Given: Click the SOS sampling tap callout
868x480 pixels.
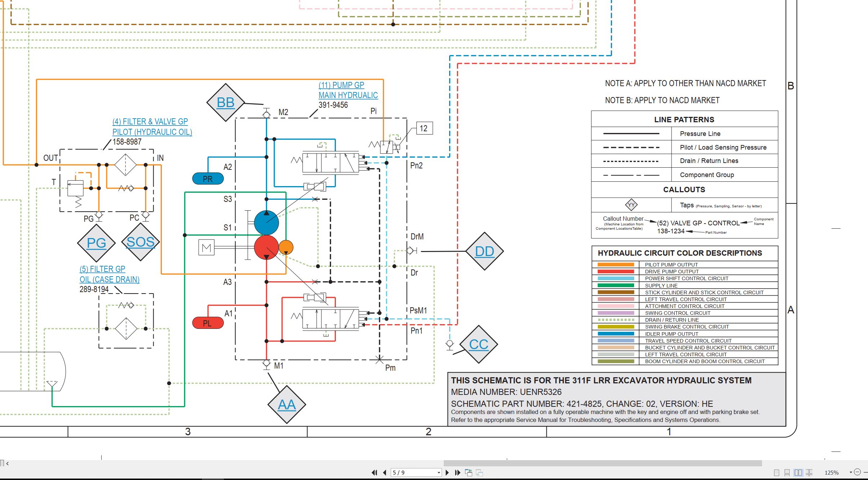Looking at the screenshot, I should tap(141, 242).
